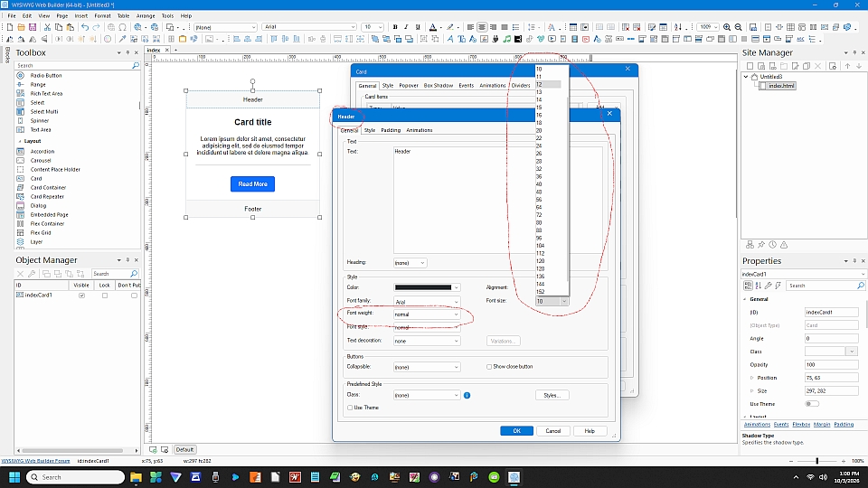Click the Cut scissors icon

click(47, 27)
